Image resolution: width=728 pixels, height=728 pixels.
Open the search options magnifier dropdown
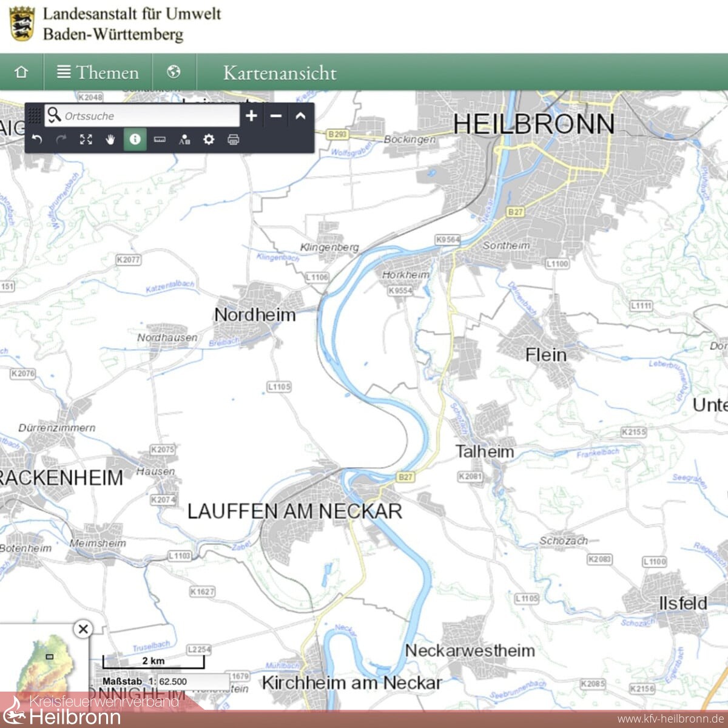pyautogui.click(x=54, y=115)
